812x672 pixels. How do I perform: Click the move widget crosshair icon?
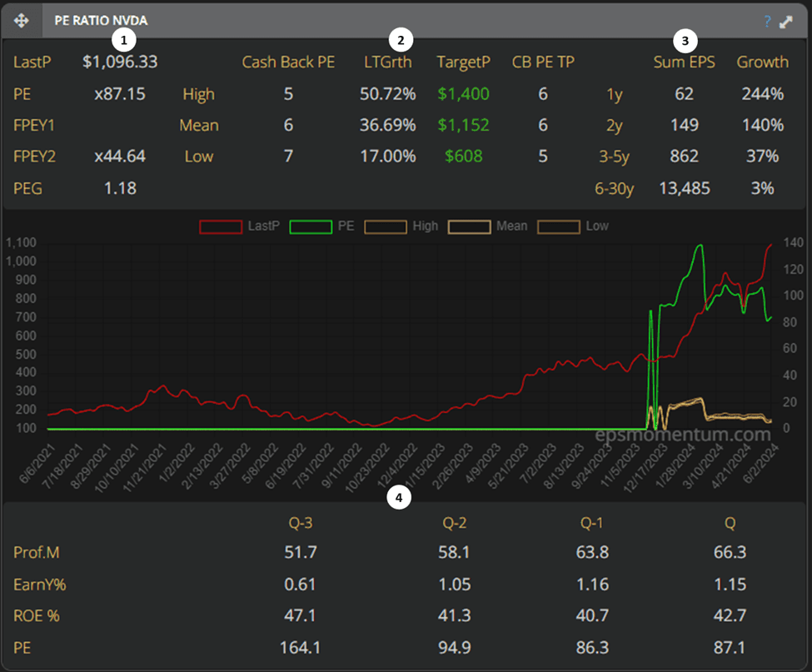(x=21, y=21)
